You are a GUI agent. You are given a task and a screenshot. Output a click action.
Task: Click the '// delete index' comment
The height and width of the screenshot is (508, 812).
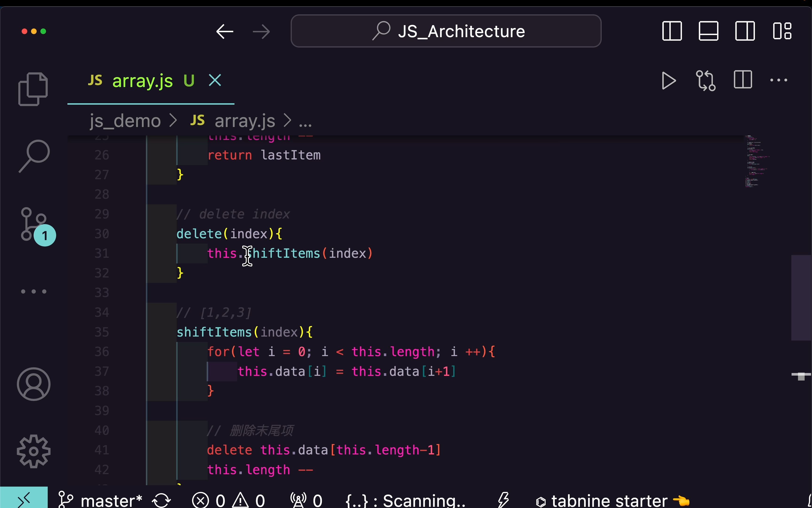point(233,214)
